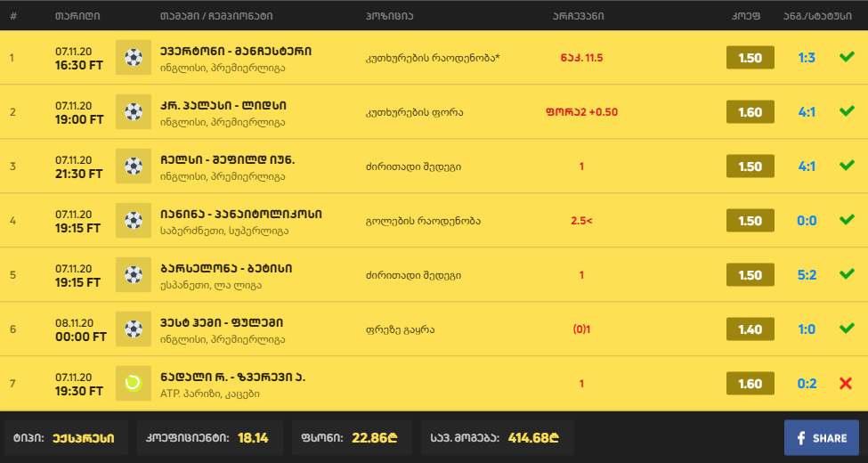The height and width of the screenshot is (463, 868).
Task: Click the 4:1 score in the ჩელსი row
Action: tap(807, 167)
